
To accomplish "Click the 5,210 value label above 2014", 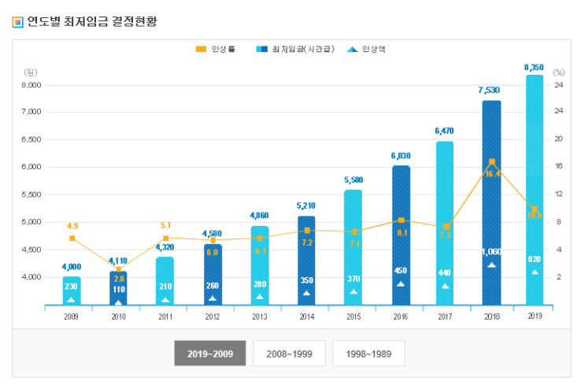I will point(306,205).
